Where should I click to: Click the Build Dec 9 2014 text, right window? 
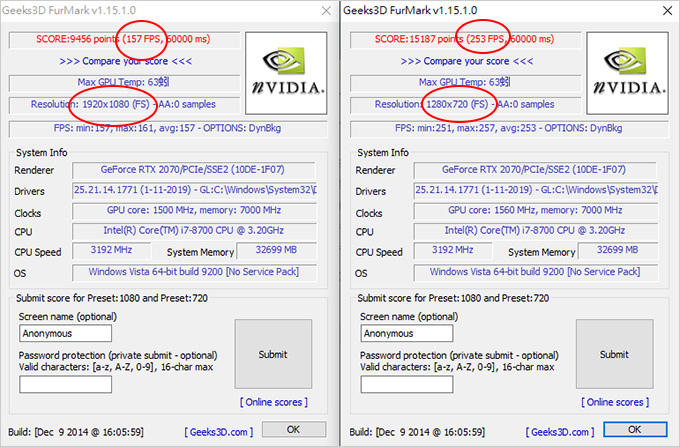[417, 432]
